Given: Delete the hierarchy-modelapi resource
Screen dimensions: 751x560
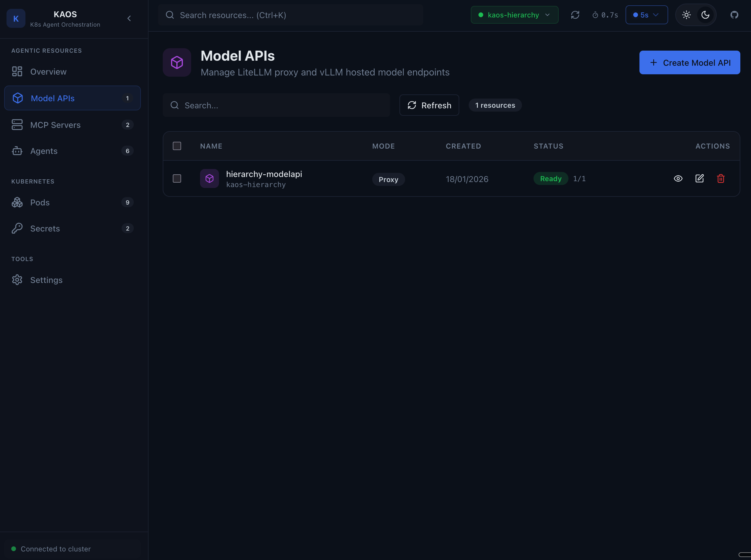Looking at the screenshot, I should [721, 178].
